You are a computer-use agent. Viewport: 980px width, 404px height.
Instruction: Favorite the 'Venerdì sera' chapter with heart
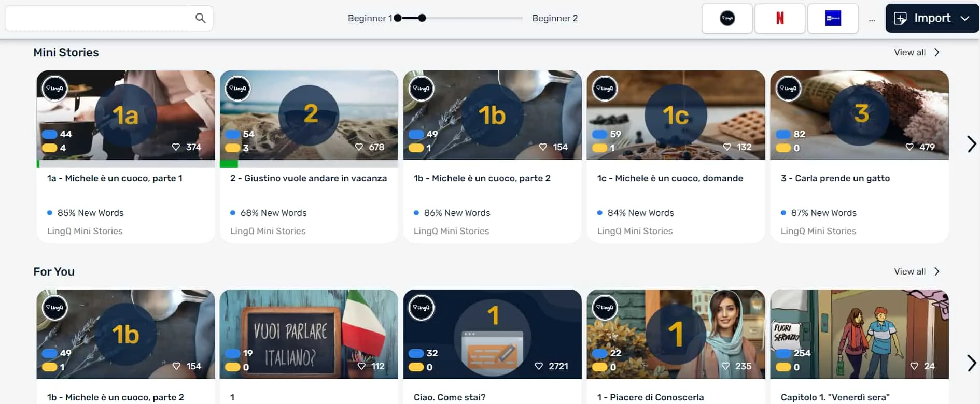[x=914, y=366]
